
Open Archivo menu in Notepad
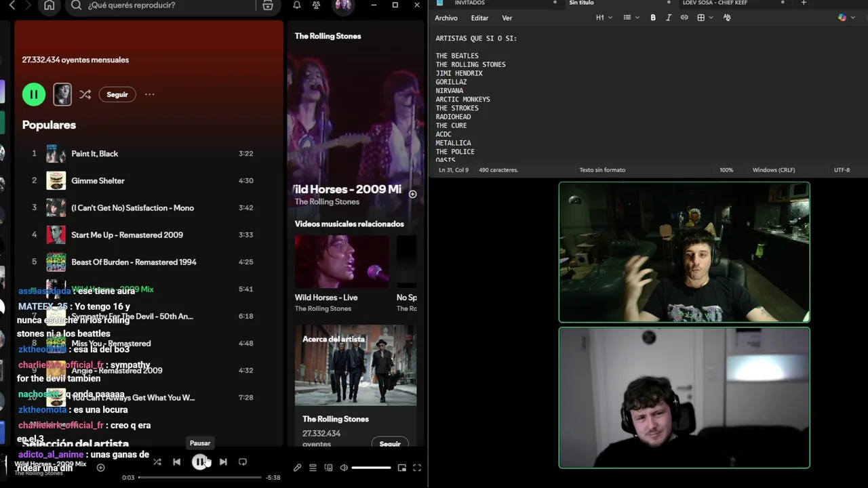pos(446,18)
